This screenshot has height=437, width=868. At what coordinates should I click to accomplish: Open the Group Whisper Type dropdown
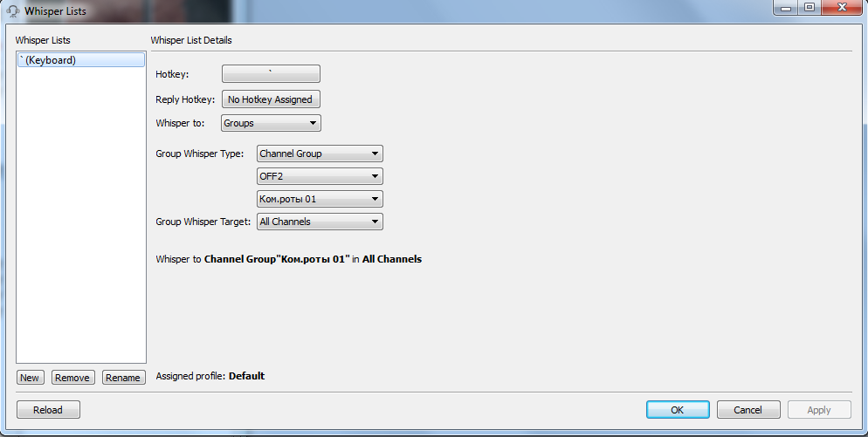tap(320, 154)
